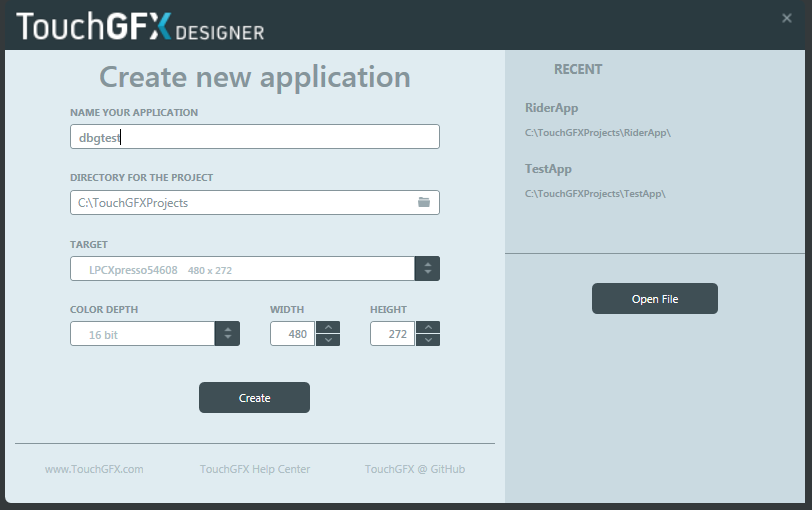
Task: Click the WIDTH label
Action: click(287, 310)
